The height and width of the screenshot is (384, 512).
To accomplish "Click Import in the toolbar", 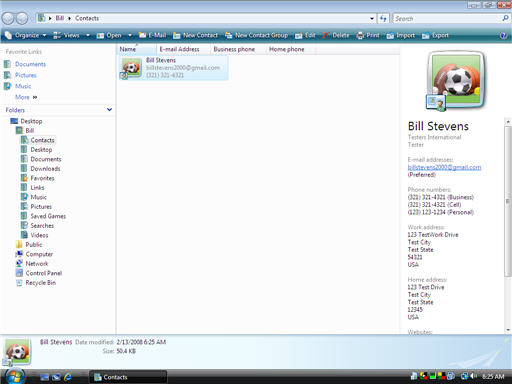I will pos(401,35).
